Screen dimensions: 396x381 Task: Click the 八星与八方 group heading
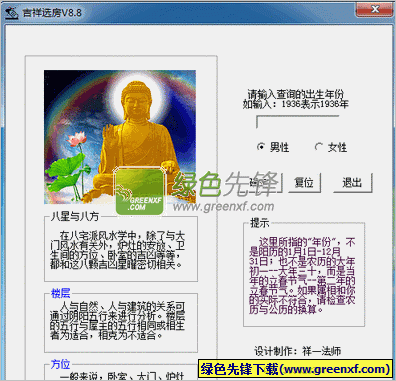click(x=75, y=217)
